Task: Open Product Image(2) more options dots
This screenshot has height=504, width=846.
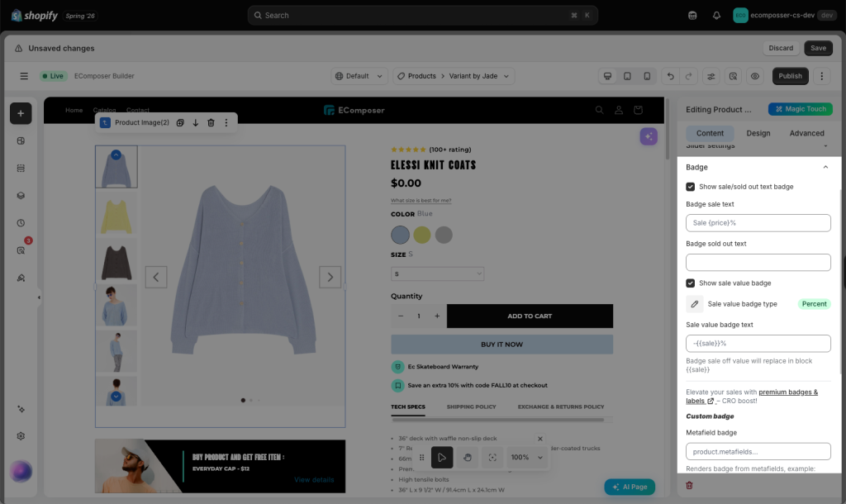Action: tap(226, 122)
